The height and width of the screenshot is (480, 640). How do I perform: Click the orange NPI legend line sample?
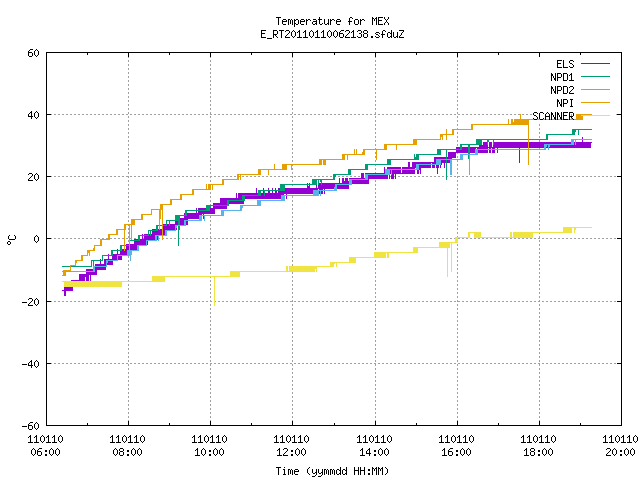pyautogui.click(x=595, y=102)
